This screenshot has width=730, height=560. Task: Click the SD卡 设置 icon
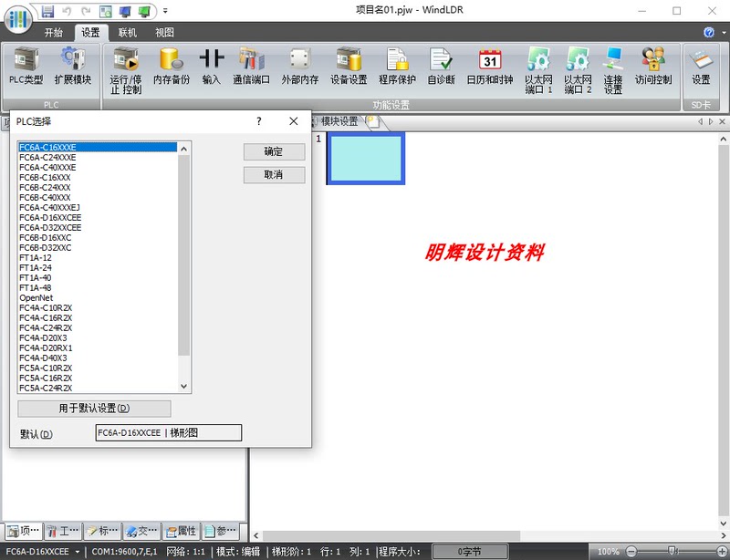tap(701, 66)
